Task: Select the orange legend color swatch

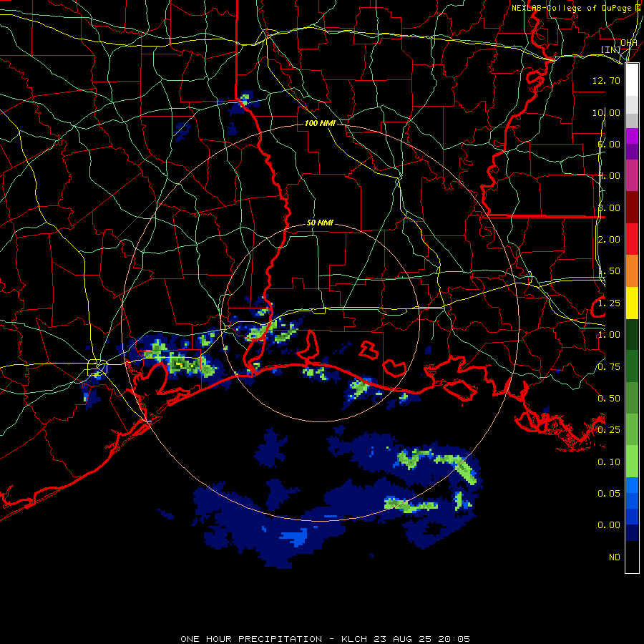Action: [632, 270]
